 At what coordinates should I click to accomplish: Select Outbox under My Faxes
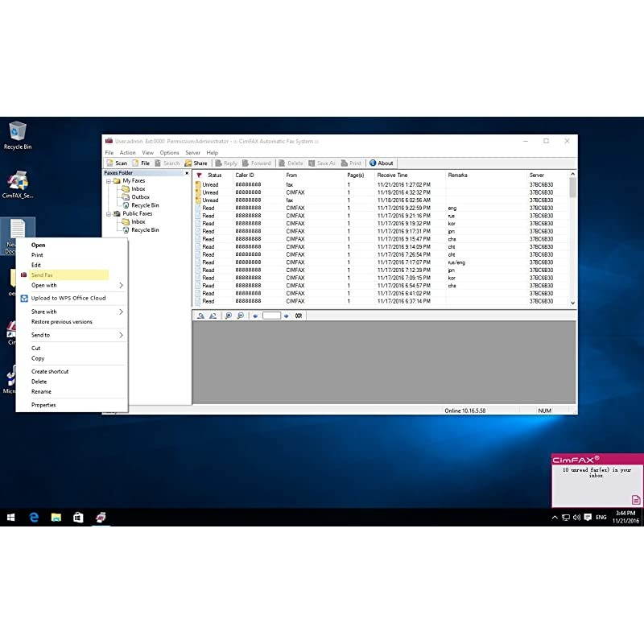(x=140, y=197)
